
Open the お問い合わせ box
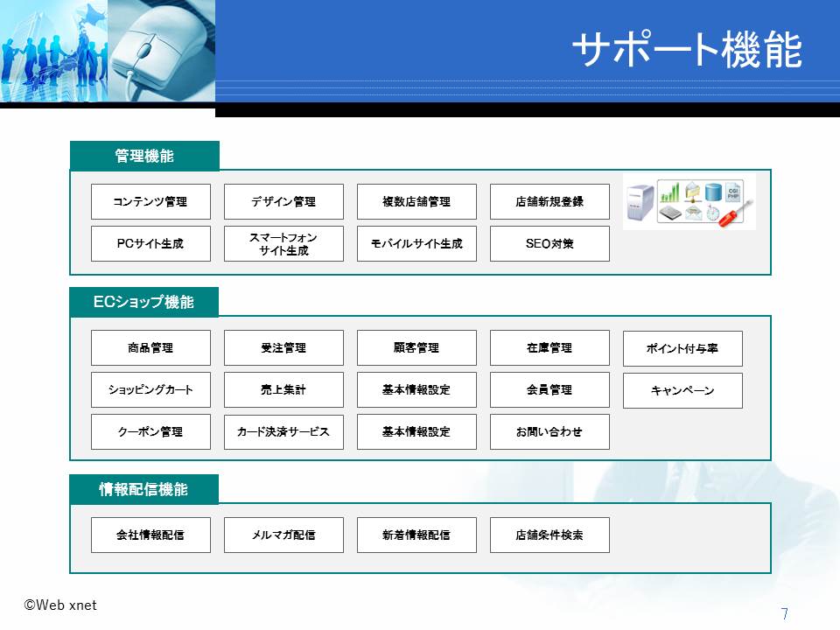tap(549, 431)
